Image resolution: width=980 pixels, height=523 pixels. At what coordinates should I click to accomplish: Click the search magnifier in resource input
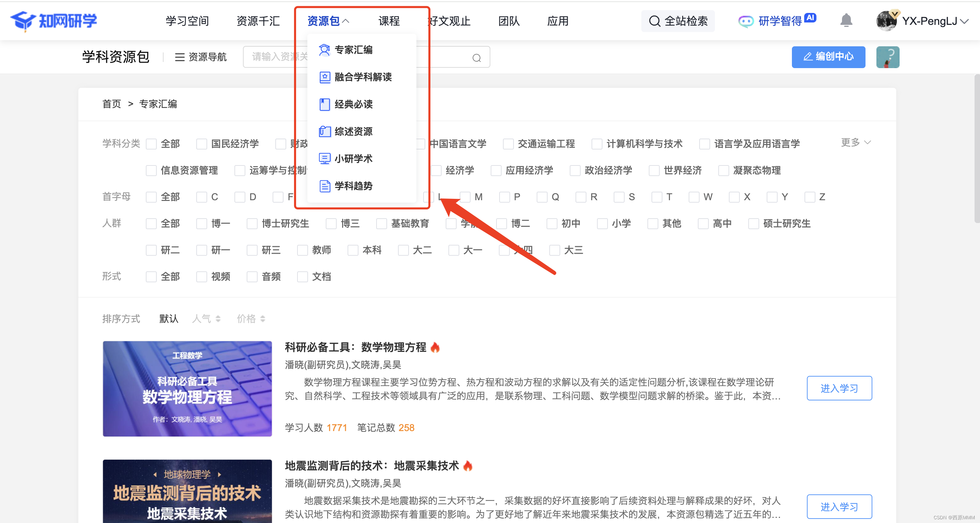pyautogui.click(x=476, y=58)
